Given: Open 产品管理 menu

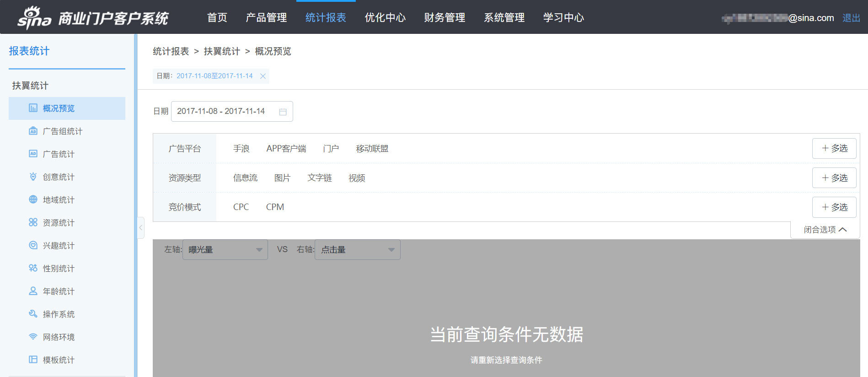Looking at the screenshot, I should coord(266,17).
